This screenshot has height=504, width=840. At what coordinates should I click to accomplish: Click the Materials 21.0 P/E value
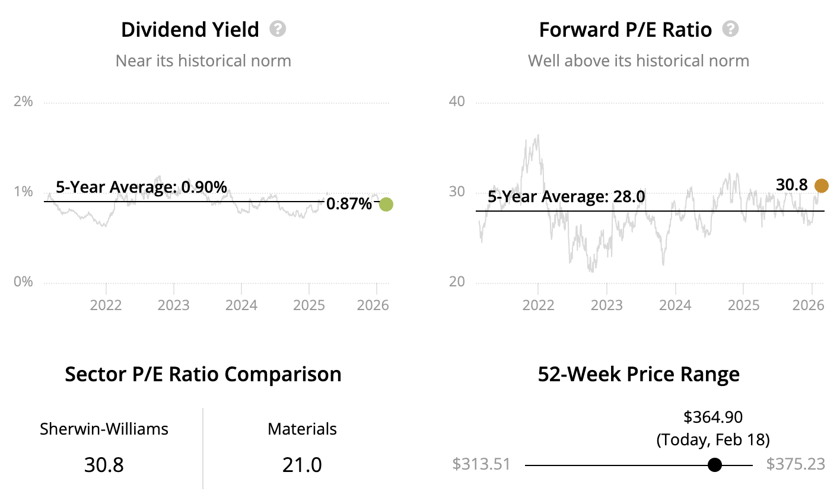(x=302, y=465)
